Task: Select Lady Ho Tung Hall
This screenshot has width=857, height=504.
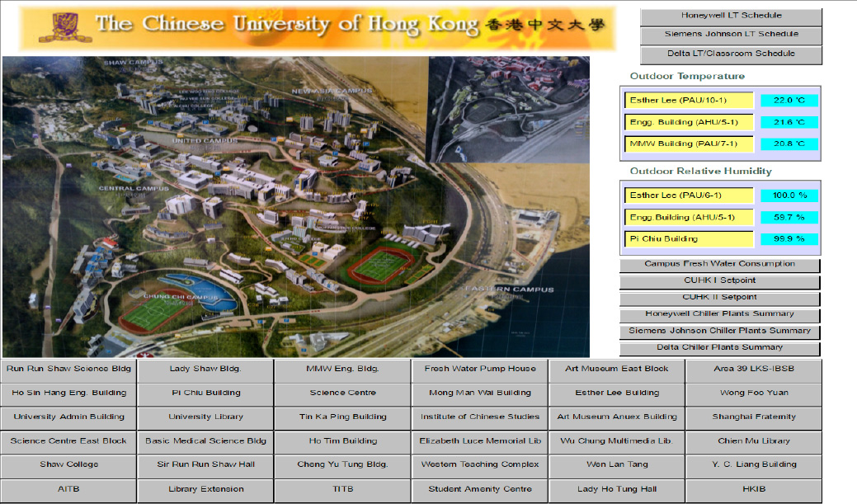Action: point(617,491)
